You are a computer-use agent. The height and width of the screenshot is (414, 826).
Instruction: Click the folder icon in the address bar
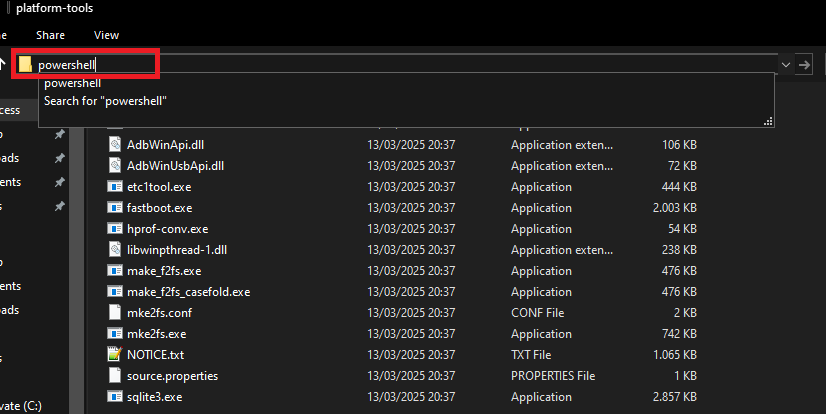[25, 65]
